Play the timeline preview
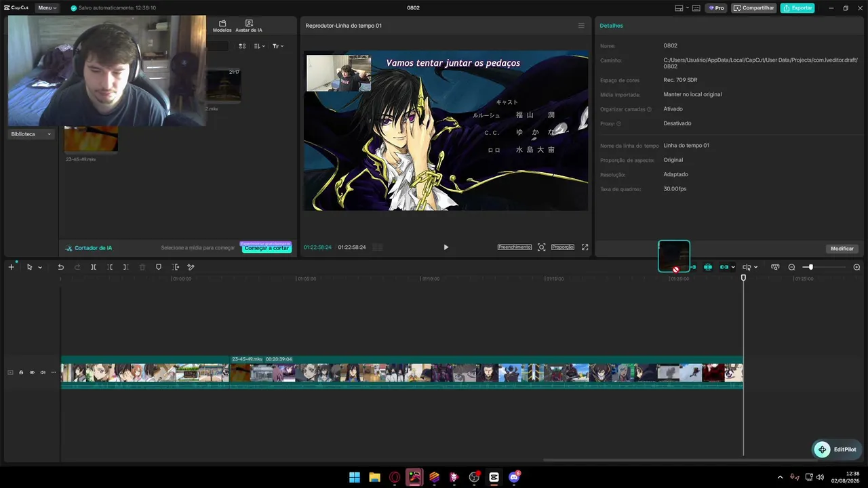Viewport: 868px width, 488px height. point(446,247)
